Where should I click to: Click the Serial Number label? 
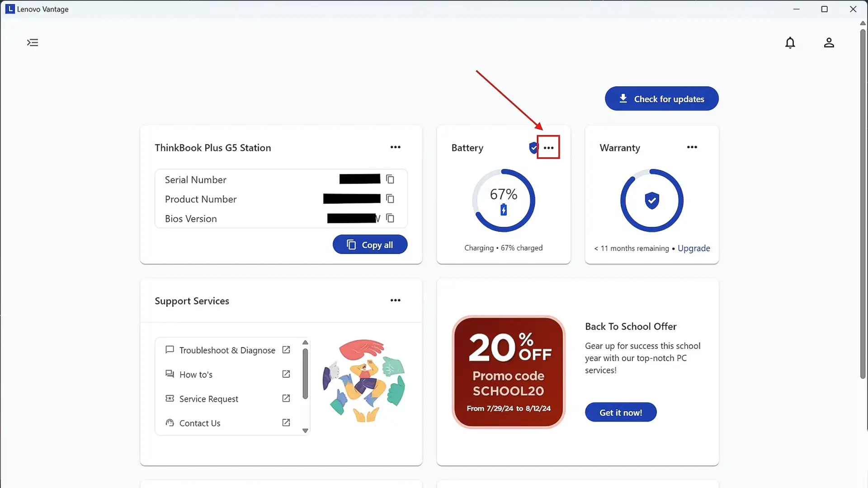coord(195,180)
